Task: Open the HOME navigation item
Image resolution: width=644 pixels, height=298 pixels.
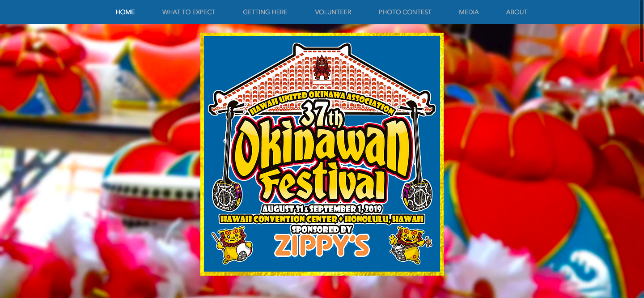Action: (125, 12)
